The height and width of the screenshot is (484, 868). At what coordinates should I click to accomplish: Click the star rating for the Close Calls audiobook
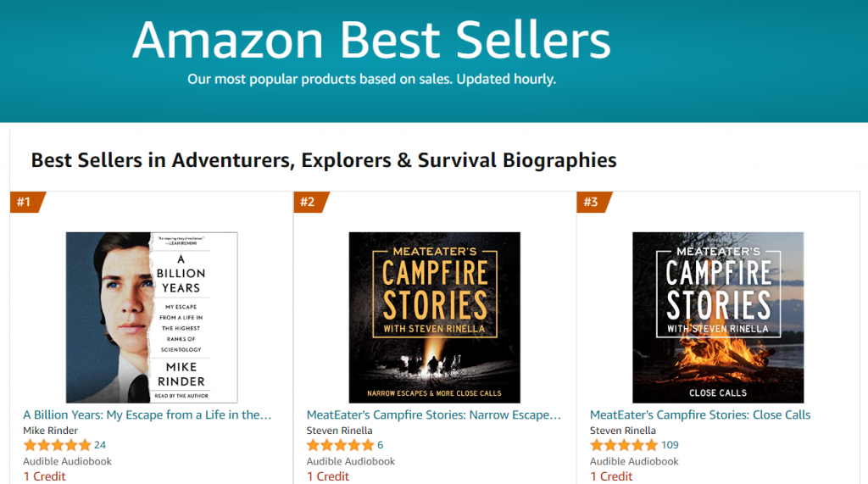click(x=623, y=445)
